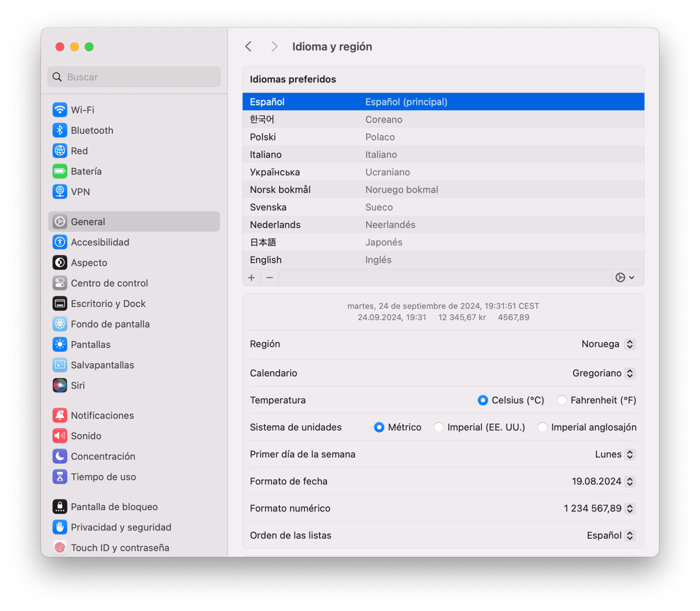The width and height of the screenshot is (700, 611).
Task: Click the Pantalla de bloqueo icon
Action: 60,507
